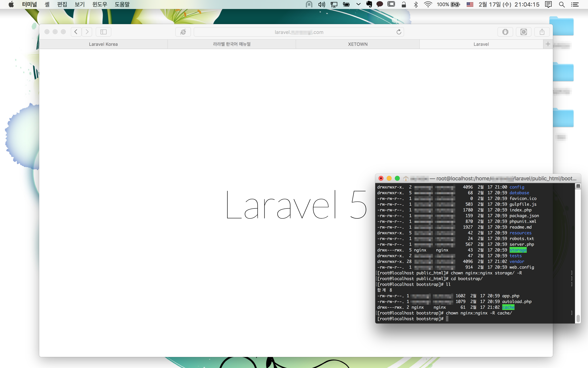The width and height of the screenshot is (588, 368).
Task: Click the Internet Explorer icon beside the address bar
Action: tap(183, 32)
